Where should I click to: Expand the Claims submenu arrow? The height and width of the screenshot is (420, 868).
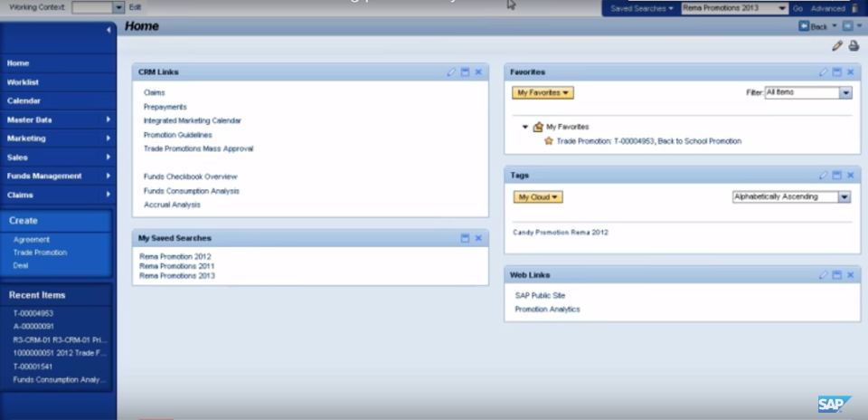108,195
